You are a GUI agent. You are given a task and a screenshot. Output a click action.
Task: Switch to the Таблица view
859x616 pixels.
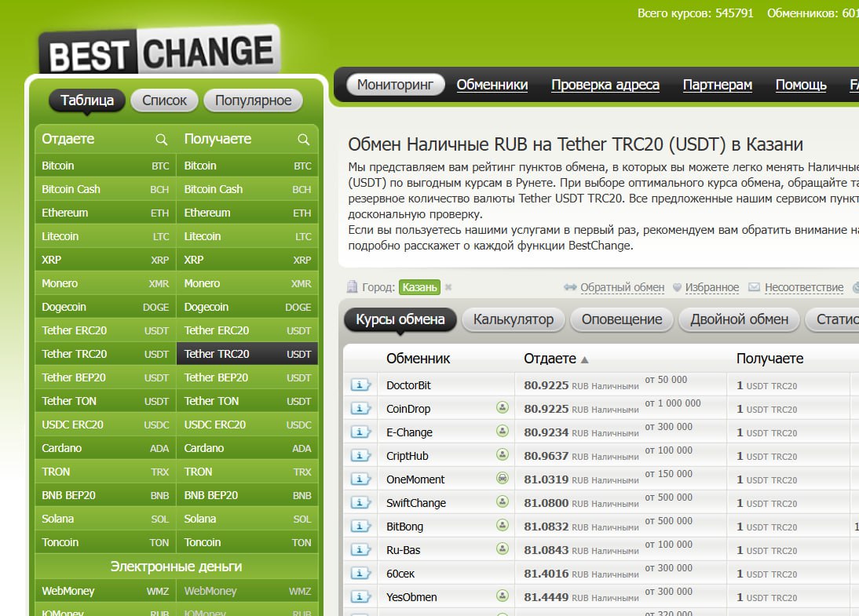pyautogui.click(x=87, y=100)
